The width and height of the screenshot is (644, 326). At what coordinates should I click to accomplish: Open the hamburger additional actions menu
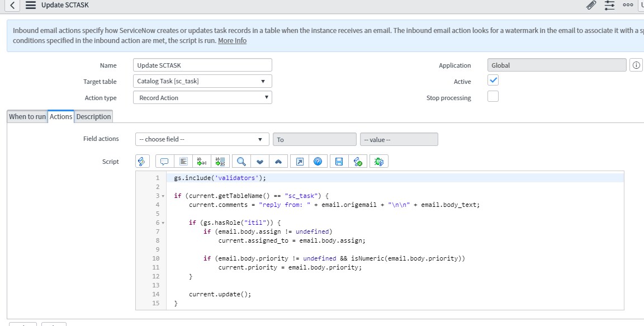30,6
